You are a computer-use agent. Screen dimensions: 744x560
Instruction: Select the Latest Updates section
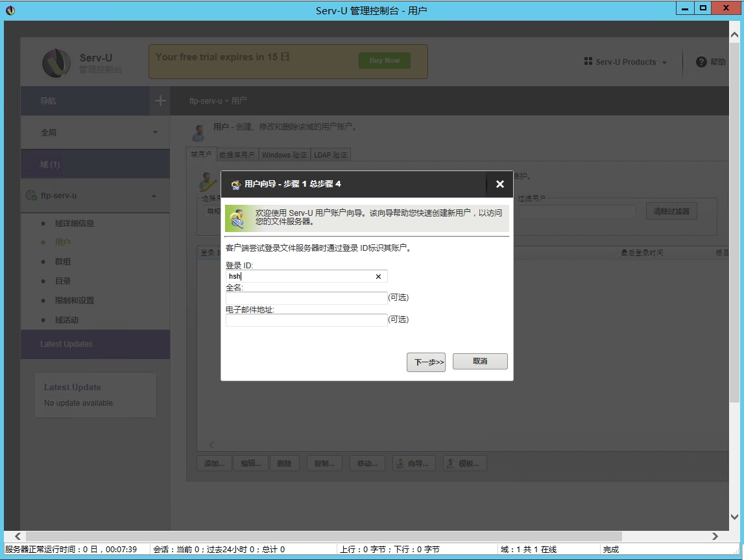[x=95, y=344]
